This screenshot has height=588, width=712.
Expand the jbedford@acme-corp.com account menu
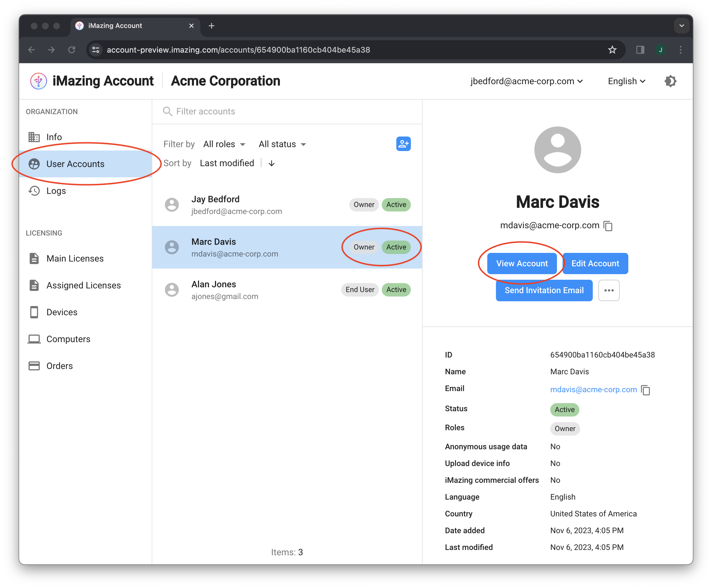[x=526, y=81]
